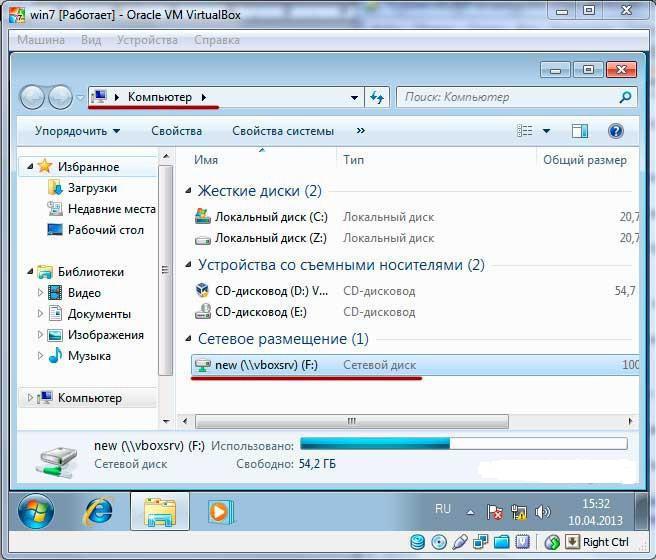Collapse the Сетевое размещение group
This screenshot has height=560, width=656.
pos(188,339)
